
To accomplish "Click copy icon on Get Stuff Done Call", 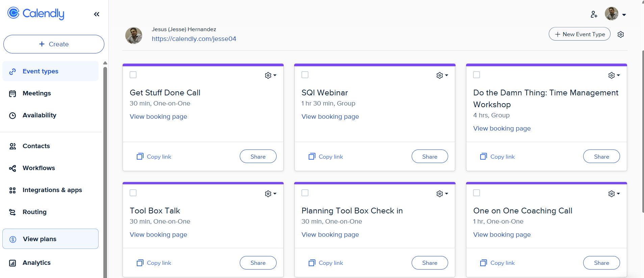I will pos(140,157).
